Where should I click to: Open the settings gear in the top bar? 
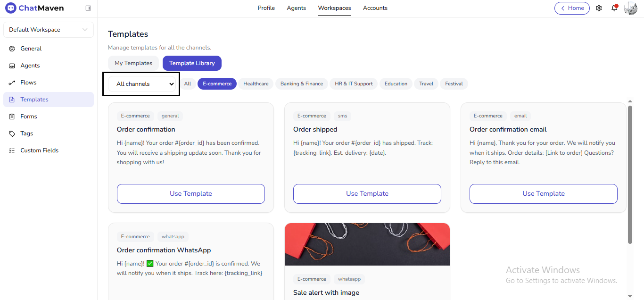click(599, 8)
